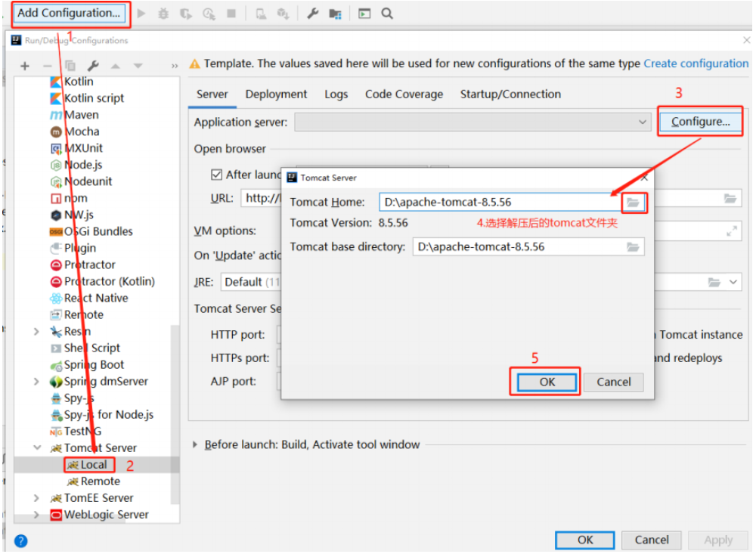Click the green Run toolbar icon
Screen dimensions: 756x554
coord(141,13)
